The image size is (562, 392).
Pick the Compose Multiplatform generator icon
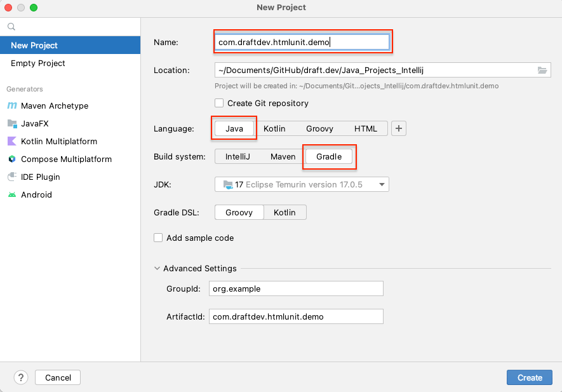tap(12, 159)
